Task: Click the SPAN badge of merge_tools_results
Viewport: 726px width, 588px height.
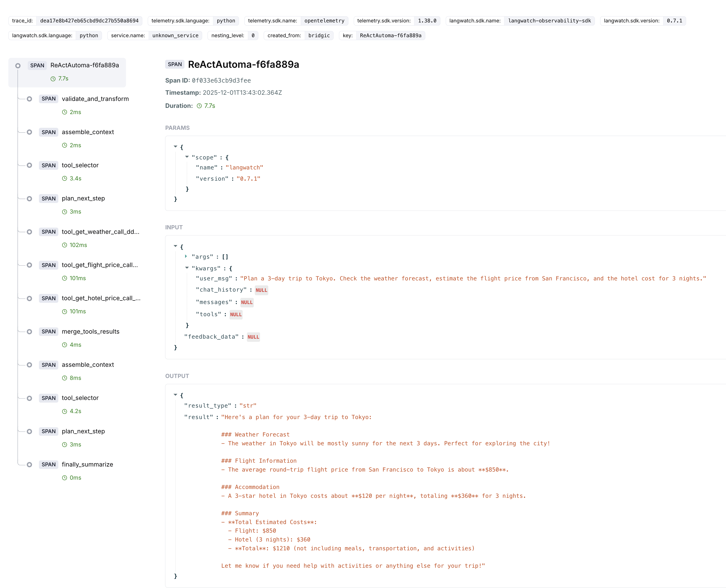Action: pos(48,332)
